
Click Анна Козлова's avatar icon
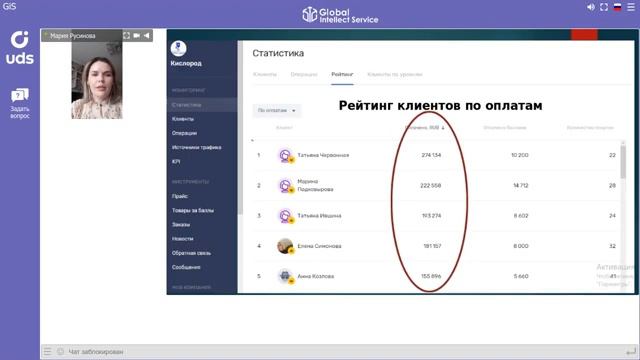(286, 276)
